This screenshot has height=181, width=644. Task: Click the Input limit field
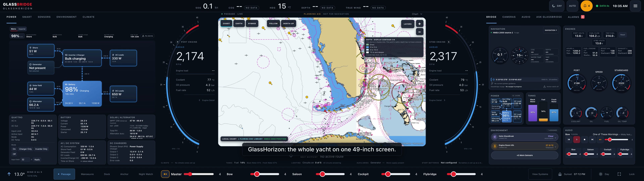25,160
